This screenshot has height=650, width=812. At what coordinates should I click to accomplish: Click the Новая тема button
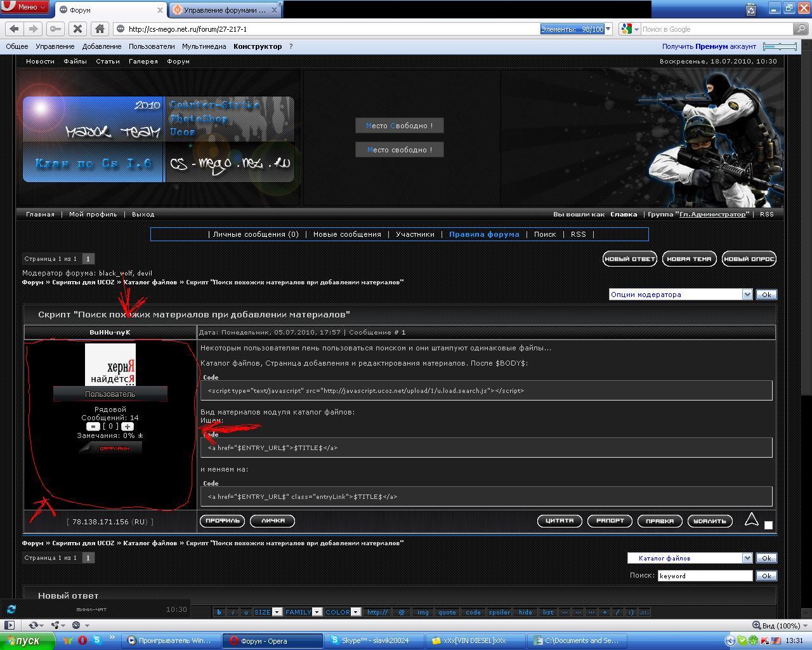(689, 258)
